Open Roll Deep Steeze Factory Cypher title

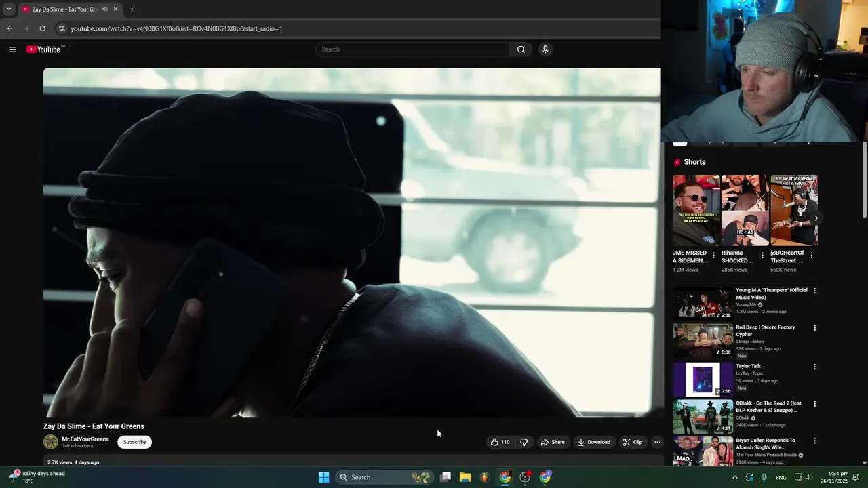pos(766,331)
